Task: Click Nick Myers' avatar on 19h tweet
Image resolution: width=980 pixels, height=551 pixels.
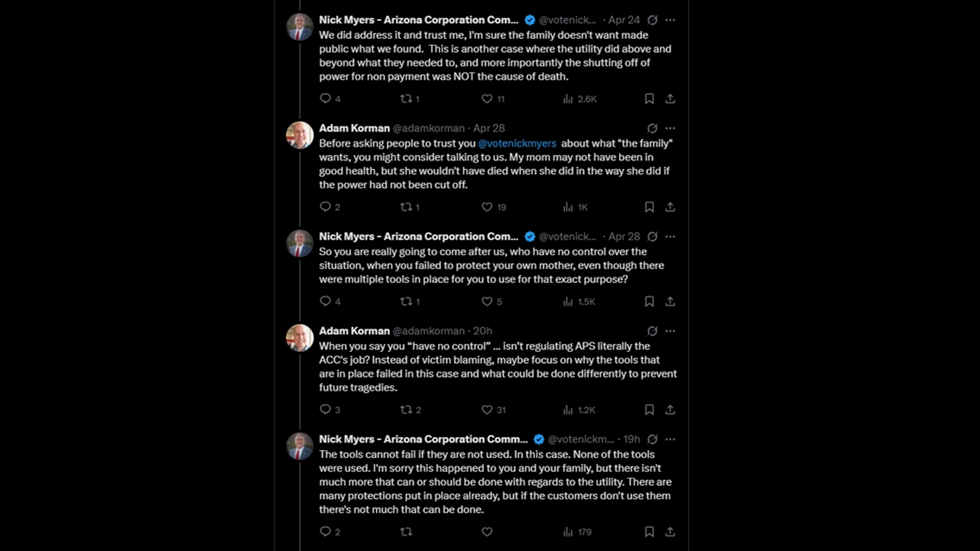Action: (x=300, y=446)
